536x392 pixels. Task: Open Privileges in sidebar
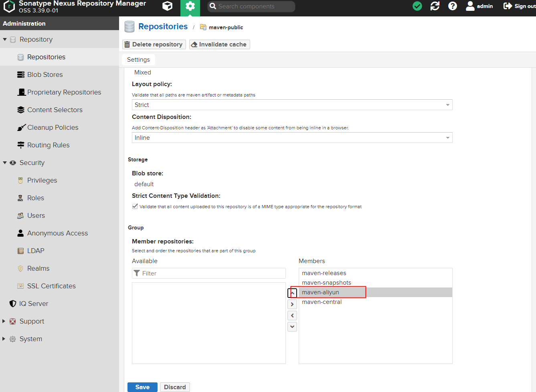59,180
